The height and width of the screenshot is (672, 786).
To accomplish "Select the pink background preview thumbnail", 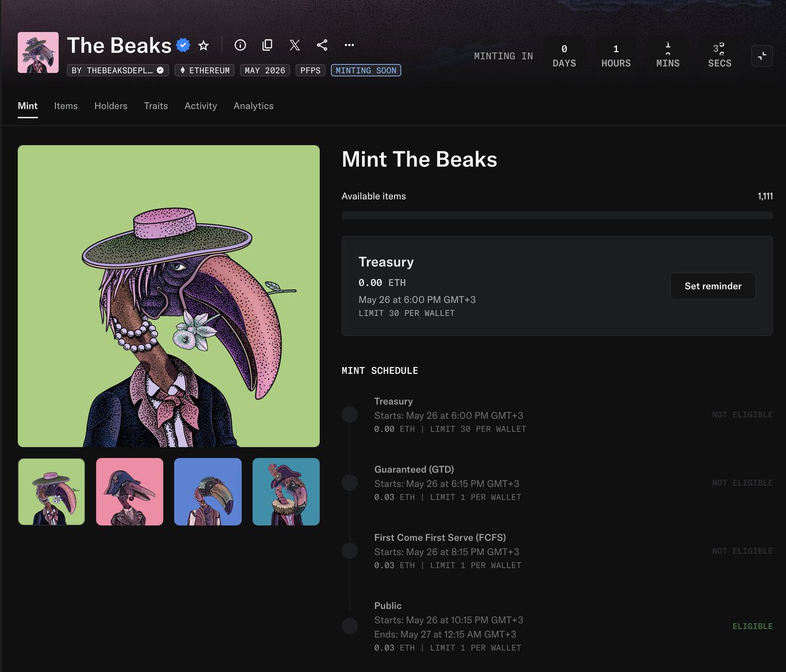I will point(130,492).
